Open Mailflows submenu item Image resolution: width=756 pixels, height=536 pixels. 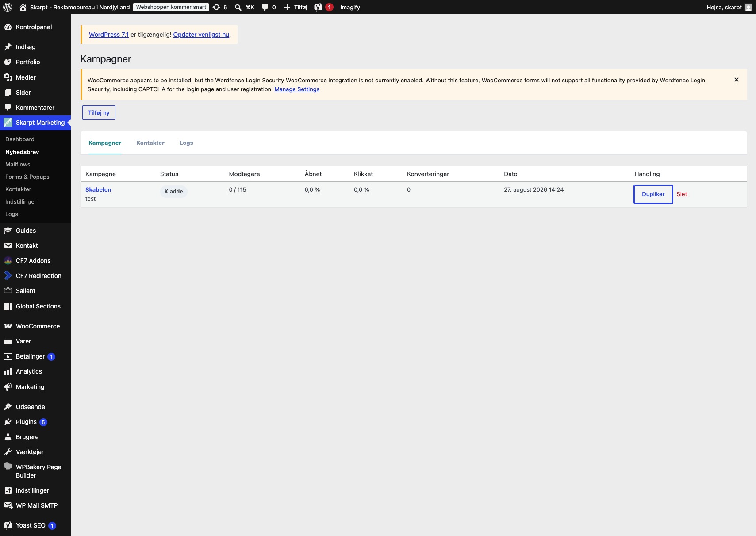click(x=18, y=164)
